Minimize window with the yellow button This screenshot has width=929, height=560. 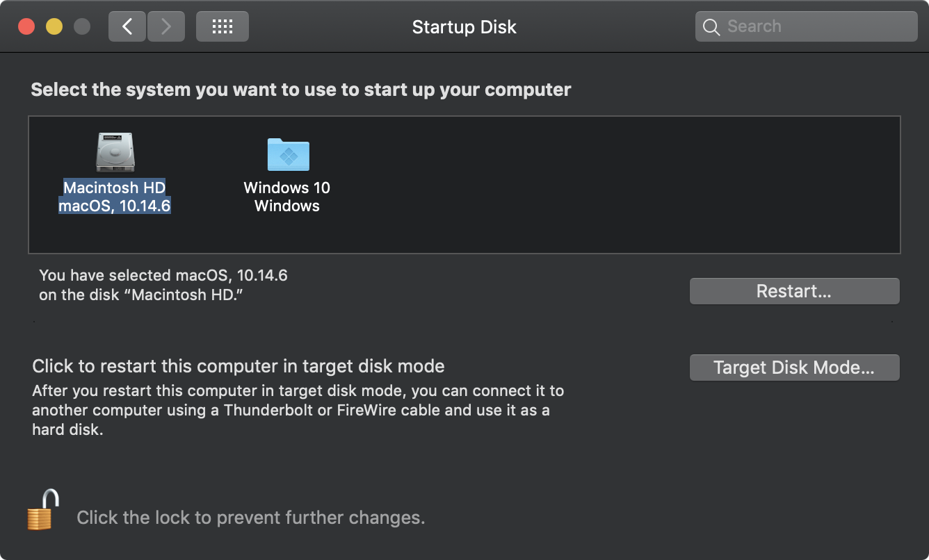54,26
